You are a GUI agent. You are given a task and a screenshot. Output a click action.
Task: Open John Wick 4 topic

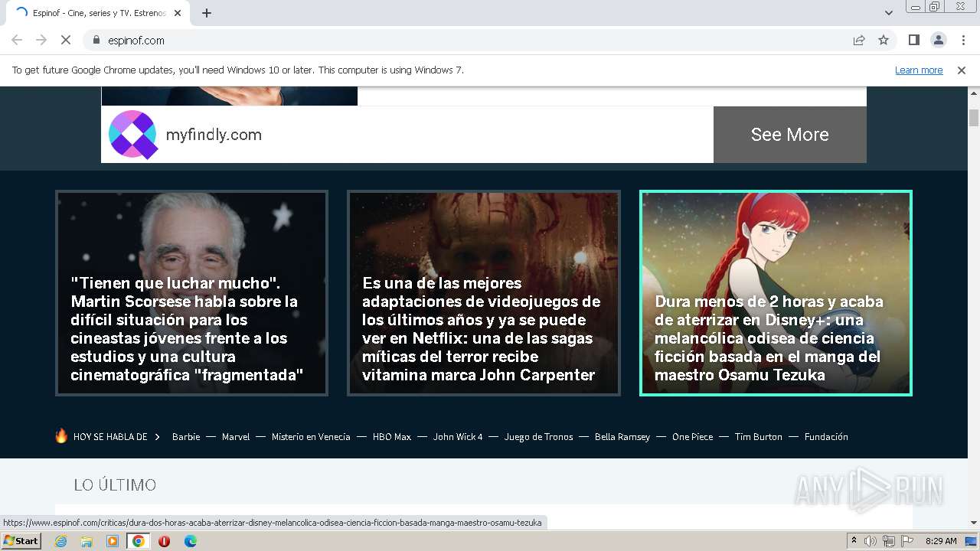tap(458, 437)
